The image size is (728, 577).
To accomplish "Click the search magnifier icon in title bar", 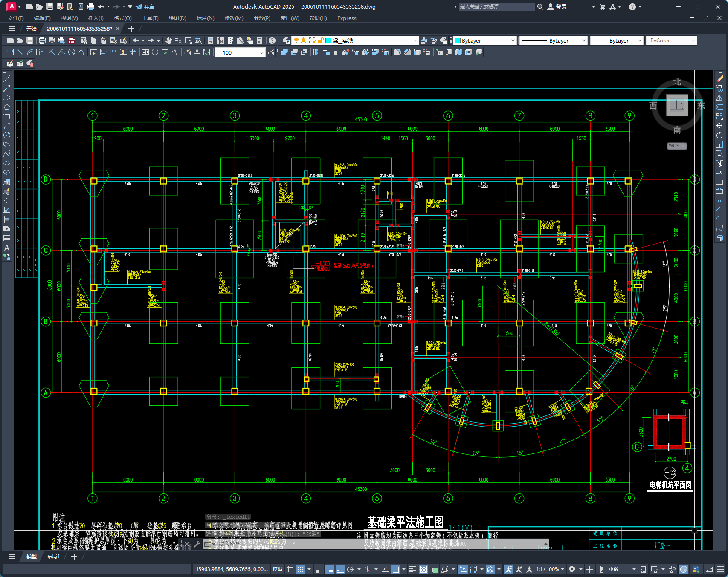I will point(540,7).
